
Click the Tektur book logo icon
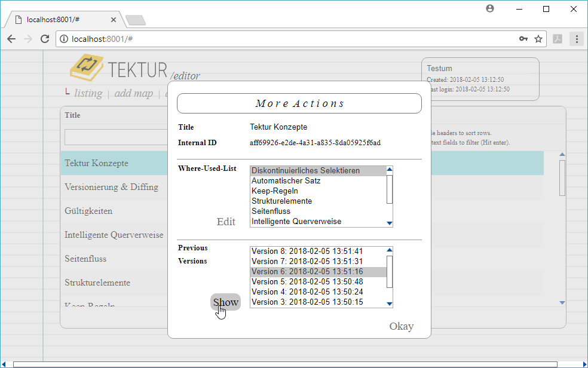(x=87, y=67)
